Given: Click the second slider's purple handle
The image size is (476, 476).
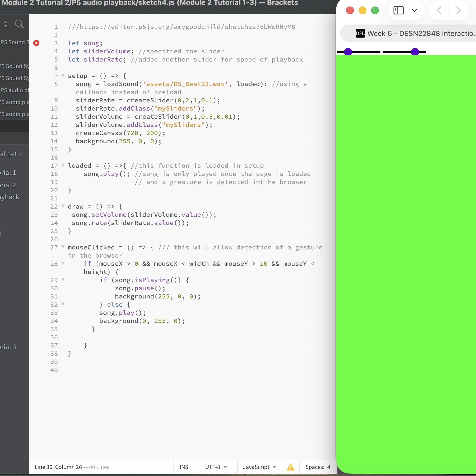Looking at the screenshot, I should (x=415, y=51).
